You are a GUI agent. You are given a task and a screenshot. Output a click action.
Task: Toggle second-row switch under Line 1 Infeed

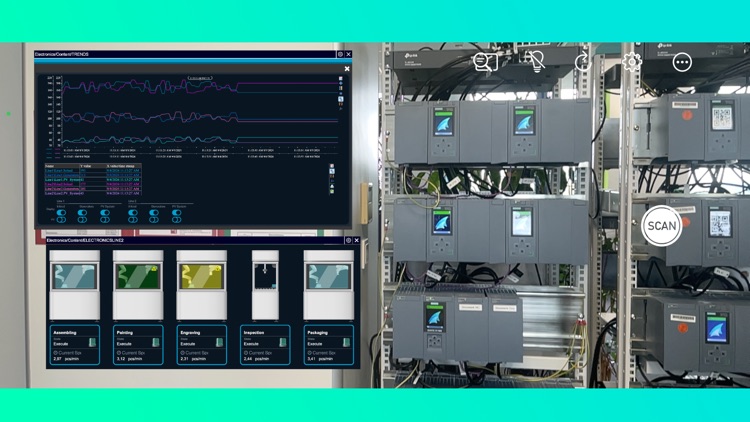tap(61, 220)
